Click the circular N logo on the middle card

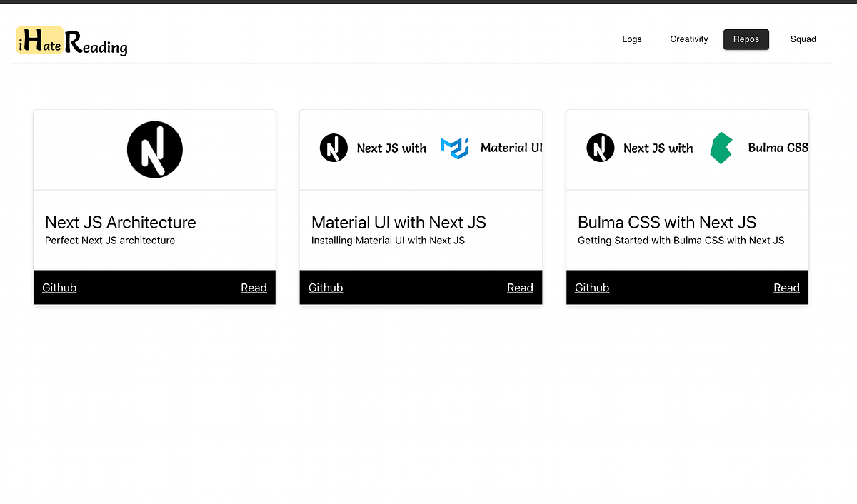[x=334, y=148]
